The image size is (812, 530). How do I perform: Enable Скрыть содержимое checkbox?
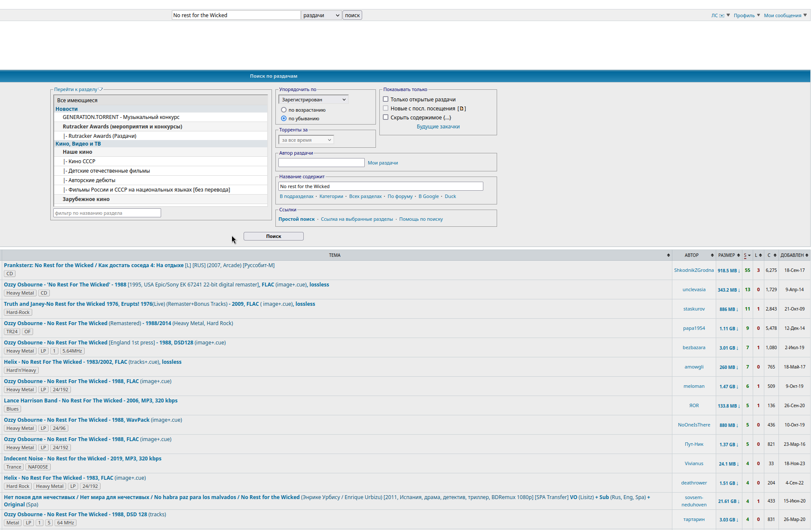pyautogui.click(x=386, y=117)
